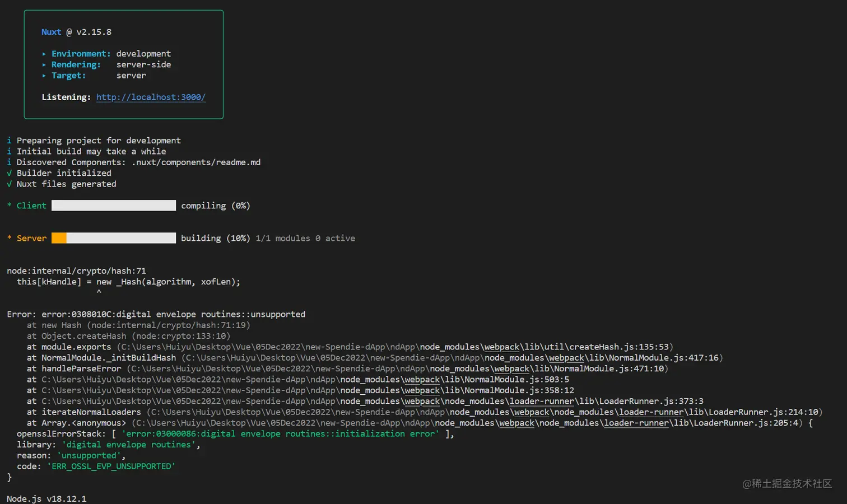Click the "Server" build label

pos(31,239)
